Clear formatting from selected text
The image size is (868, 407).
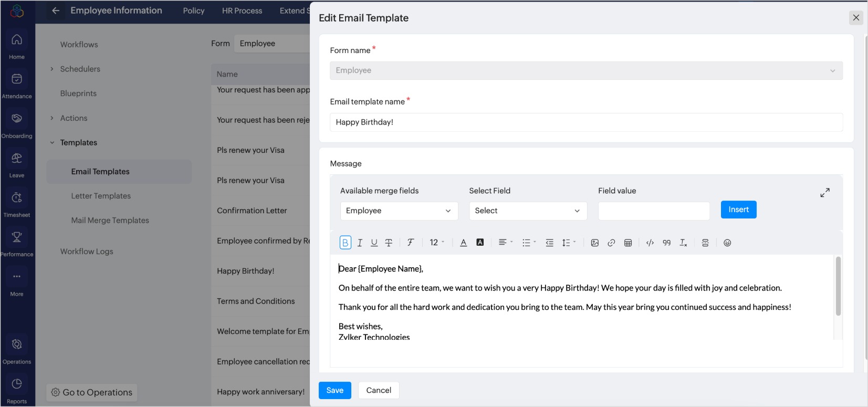(x=683, y=243)
